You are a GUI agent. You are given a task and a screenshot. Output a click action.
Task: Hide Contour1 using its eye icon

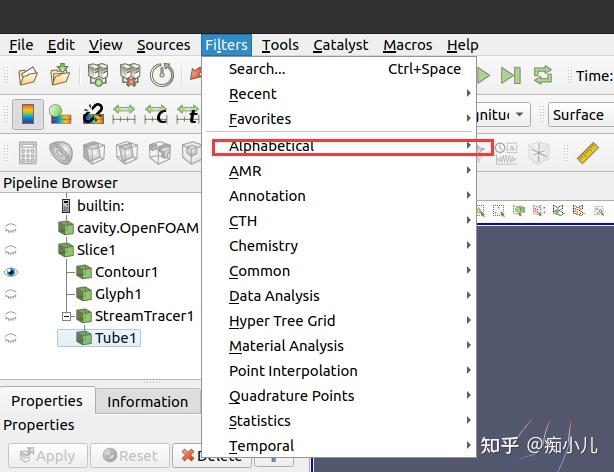click(11, 272)
